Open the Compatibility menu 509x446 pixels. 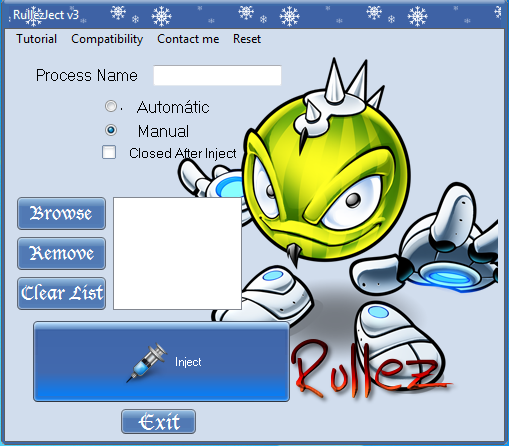107,39
